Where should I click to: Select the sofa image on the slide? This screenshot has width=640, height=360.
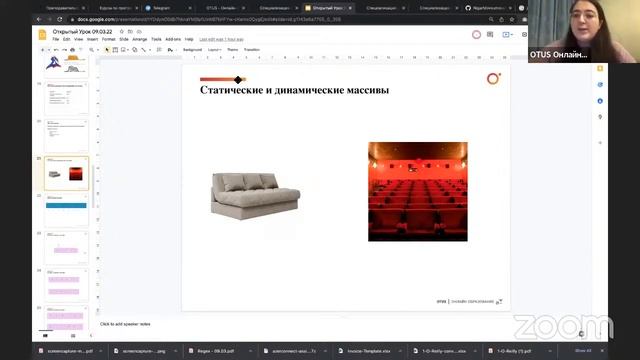[x=256, y=196]
